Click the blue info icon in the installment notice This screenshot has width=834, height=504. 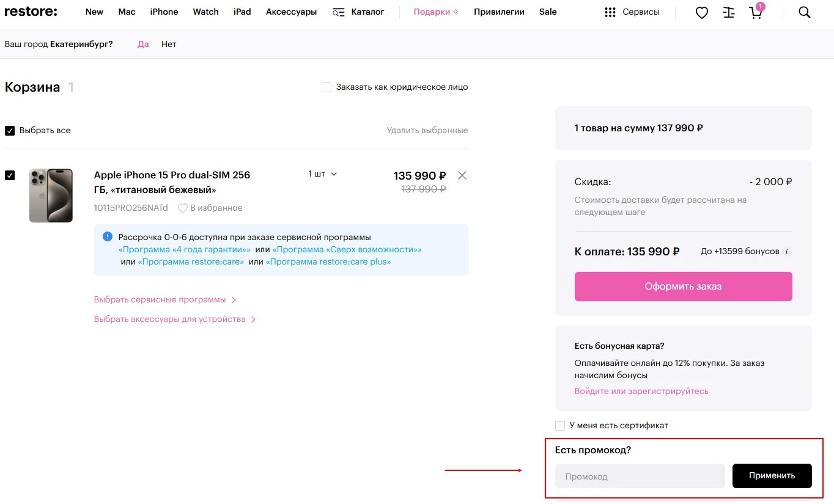coord(108,236)
